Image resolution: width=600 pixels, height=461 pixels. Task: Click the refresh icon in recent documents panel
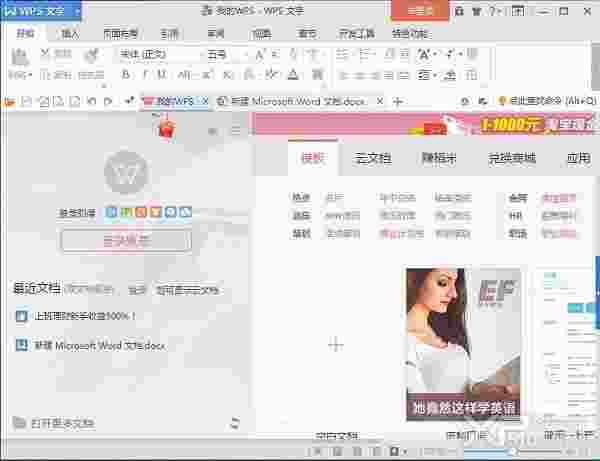coord(235,423)
